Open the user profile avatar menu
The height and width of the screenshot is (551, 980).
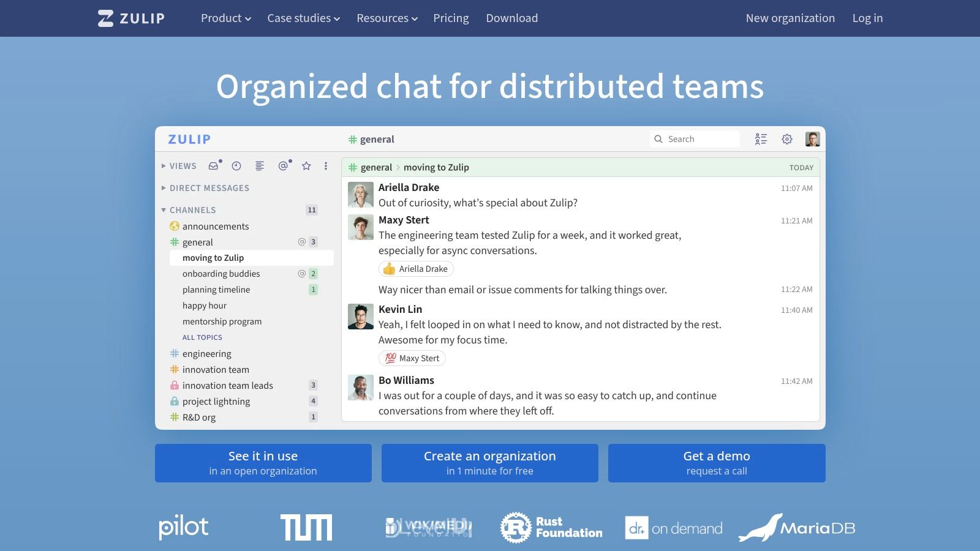(813, 139)
